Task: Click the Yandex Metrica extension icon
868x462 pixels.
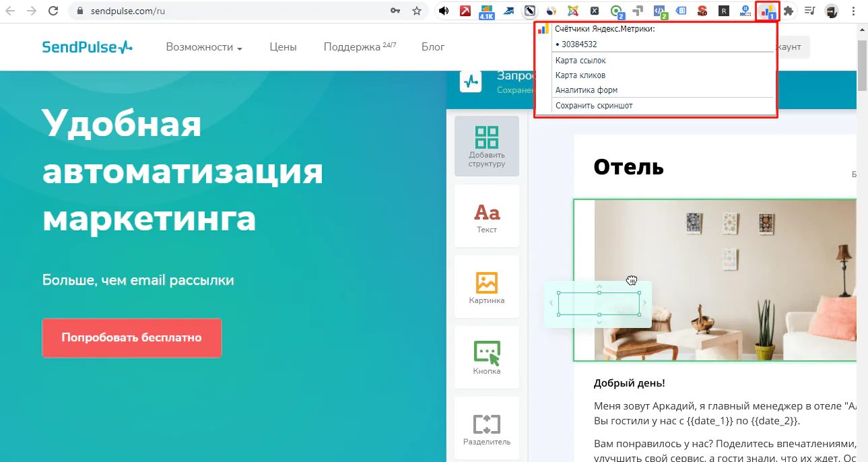Action: point(768,11)
